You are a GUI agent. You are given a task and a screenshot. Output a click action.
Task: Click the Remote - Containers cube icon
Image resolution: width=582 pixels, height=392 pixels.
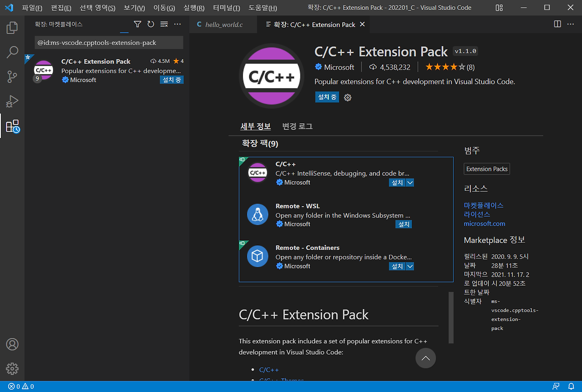[258, 256]
